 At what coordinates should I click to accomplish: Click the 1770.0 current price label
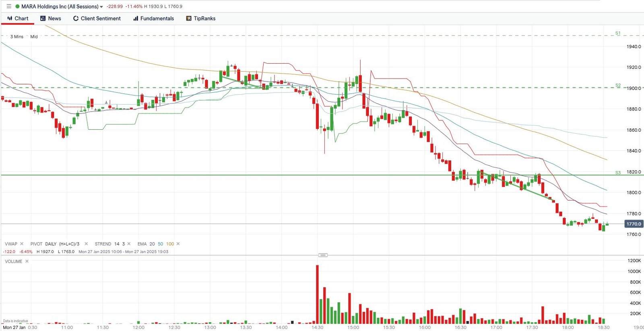click(634, 224)
